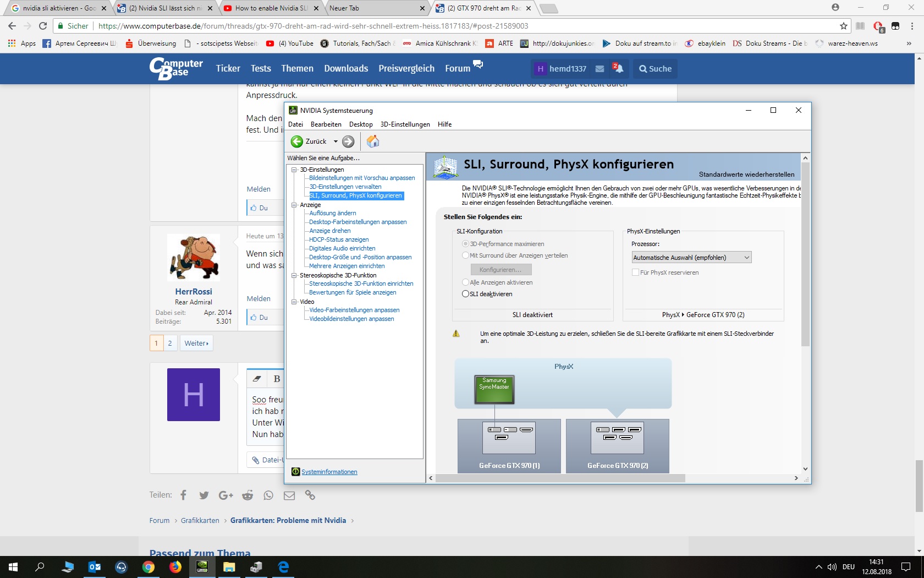
Task: Open the Zurück history dropdown arrow
Action: pyautogui.click(x=335, y=141)
